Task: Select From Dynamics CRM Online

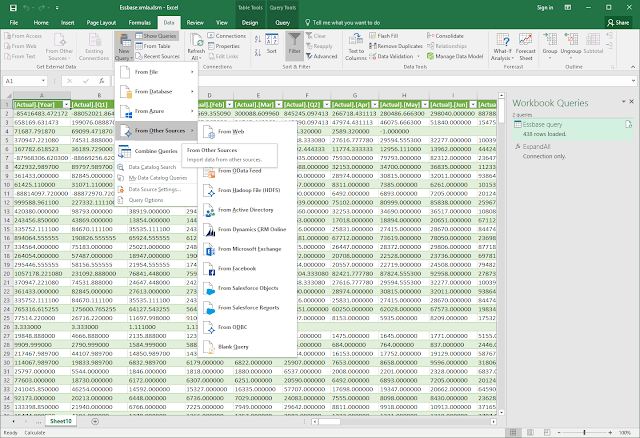Action: pos(247,229)
